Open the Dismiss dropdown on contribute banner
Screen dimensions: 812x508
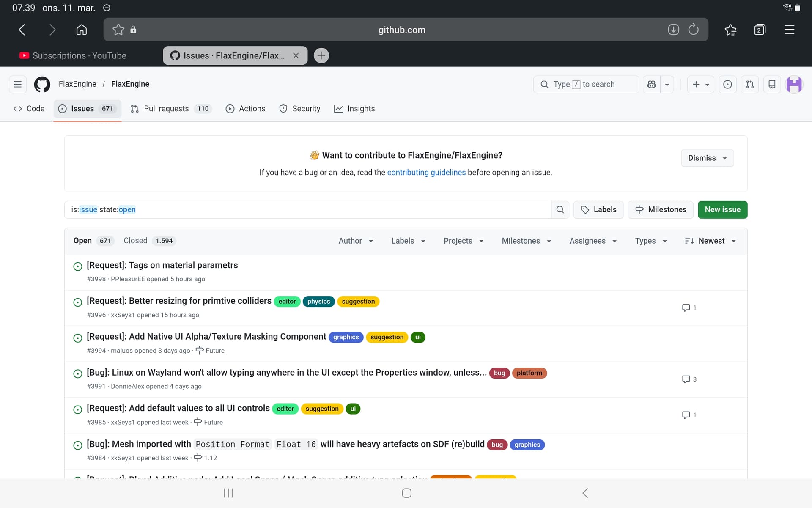pos(707,158)
